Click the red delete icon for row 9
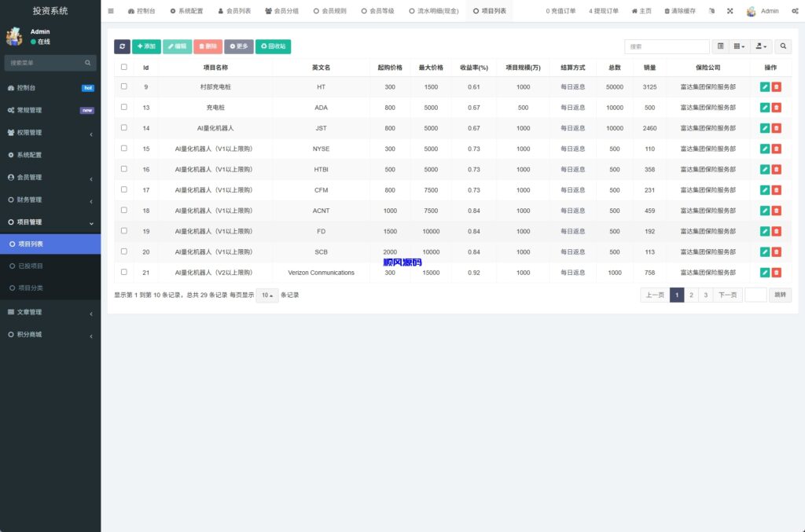 [x=776, y=87]
